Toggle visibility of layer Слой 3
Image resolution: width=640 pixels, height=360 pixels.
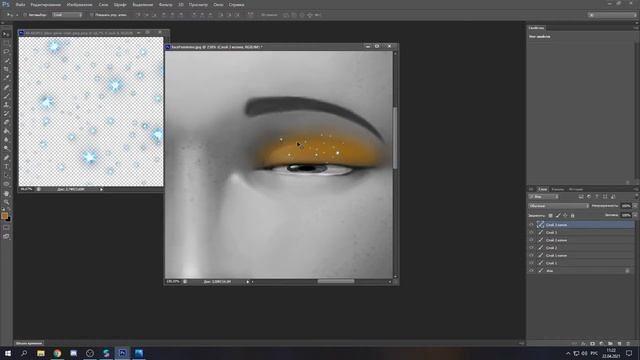click(x=531, y=233)
